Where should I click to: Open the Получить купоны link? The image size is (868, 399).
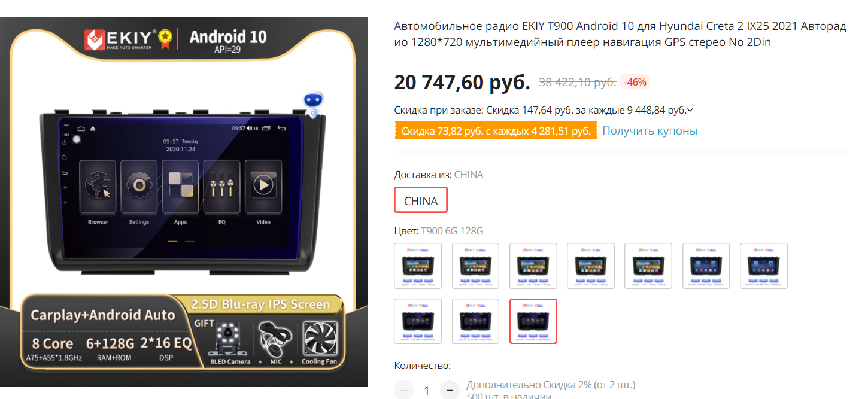[x=650, y=130]
